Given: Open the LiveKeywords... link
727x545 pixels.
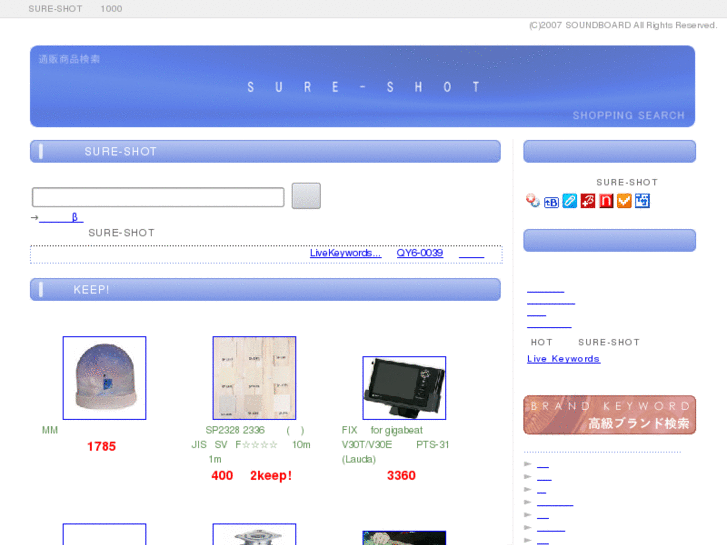Looking at the screenshot, I should [345, 253].
